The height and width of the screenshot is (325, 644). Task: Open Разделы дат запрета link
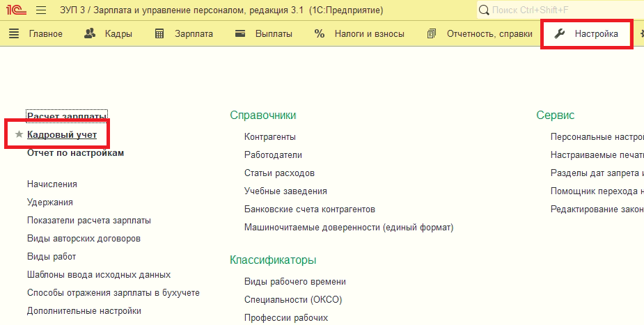(597, 173)
